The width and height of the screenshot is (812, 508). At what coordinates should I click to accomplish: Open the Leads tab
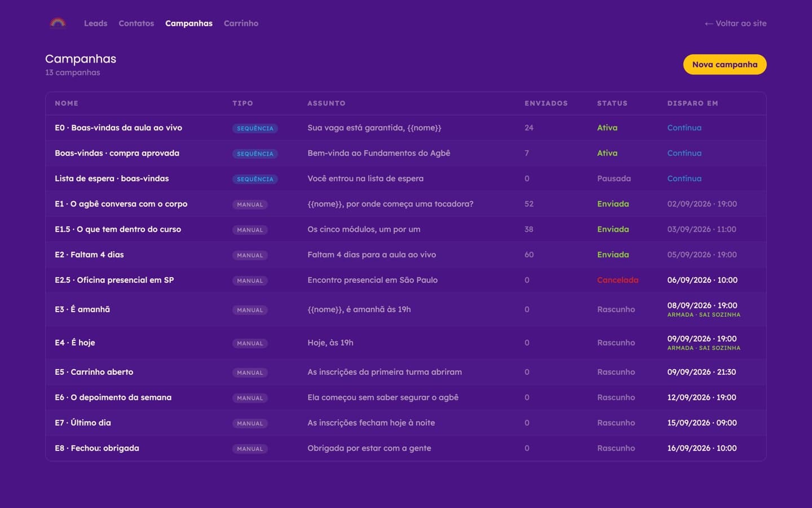pos(95,23)
